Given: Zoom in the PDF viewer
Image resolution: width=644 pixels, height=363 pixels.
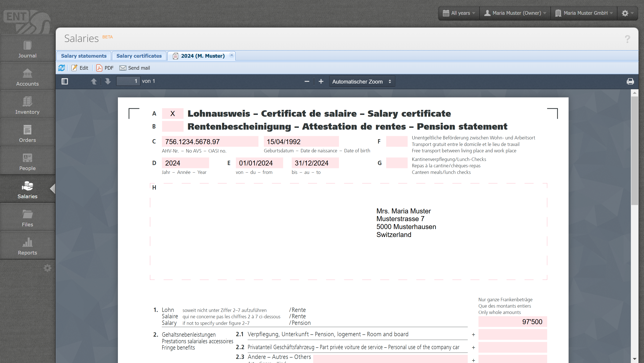Looking at the screenshot, I should coord(321,81).
